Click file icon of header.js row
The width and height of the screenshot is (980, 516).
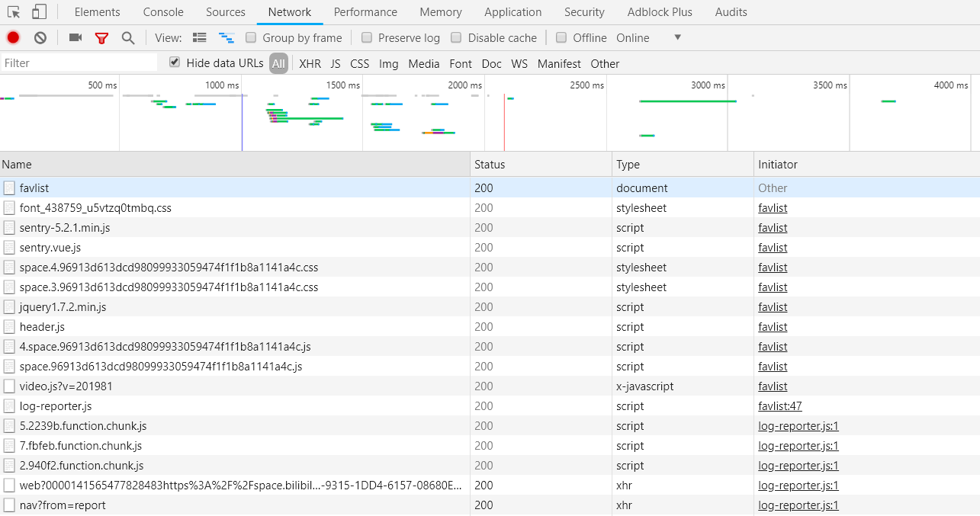tap(9, 326)
